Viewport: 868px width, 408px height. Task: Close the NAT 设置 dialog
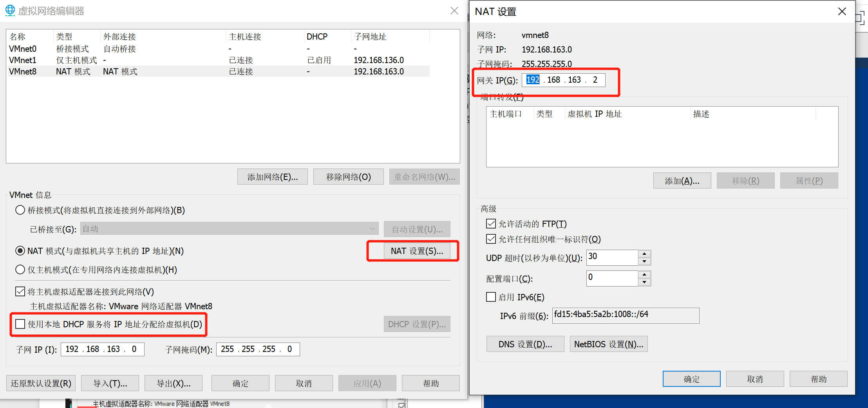click(x=842, y=12)
